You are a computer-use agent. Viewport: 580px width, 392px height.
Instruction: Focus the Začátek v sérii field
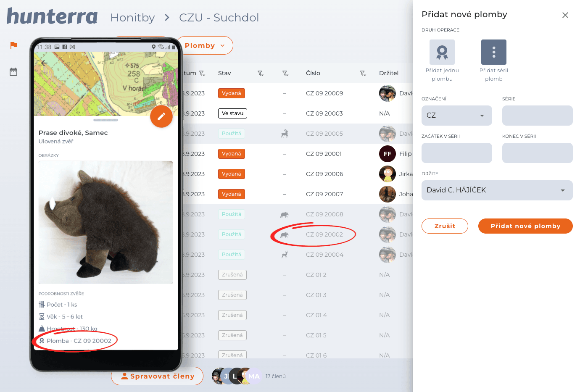pos(457,153)
